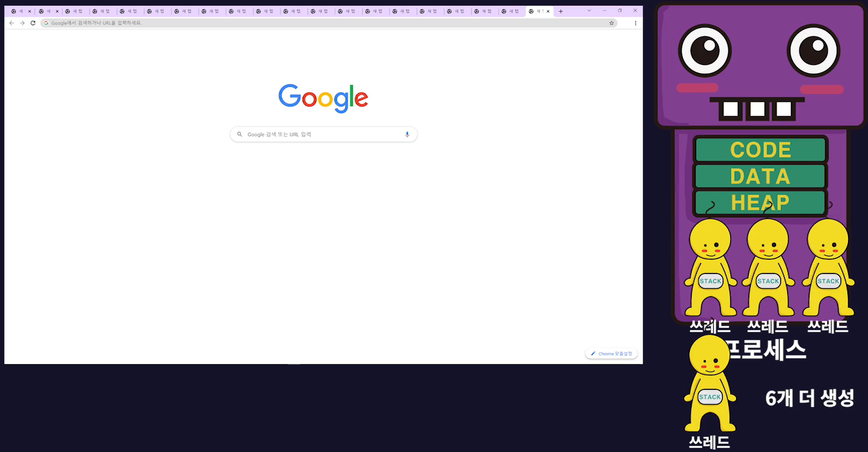Close the second tab with its X

tap(57, 11)
